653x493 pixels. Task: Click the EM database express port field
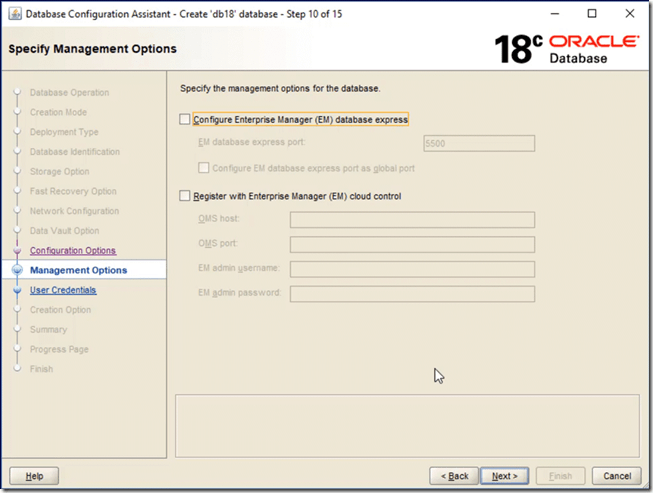478,144
